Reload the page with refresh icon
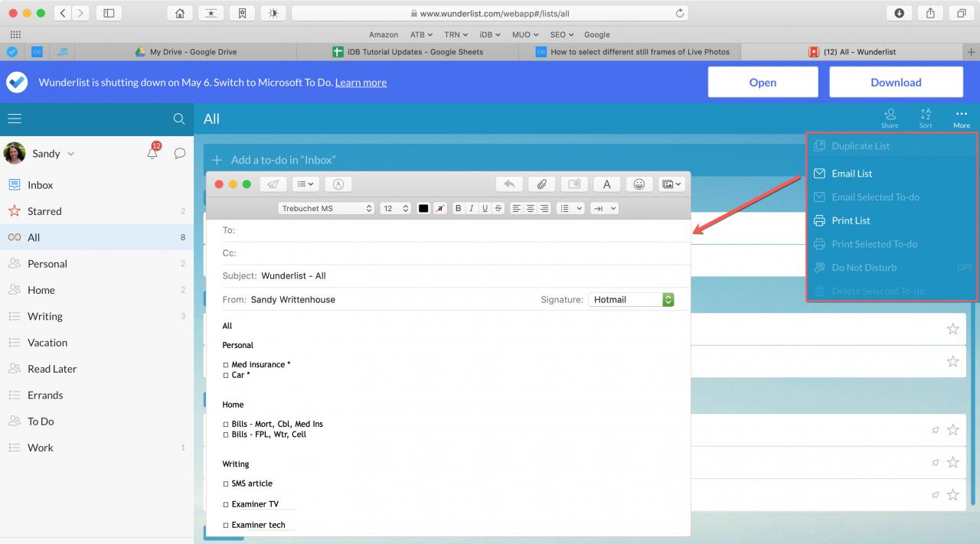Image resolution: width=980 pixels, height=544 pixels. click(679, 13)
